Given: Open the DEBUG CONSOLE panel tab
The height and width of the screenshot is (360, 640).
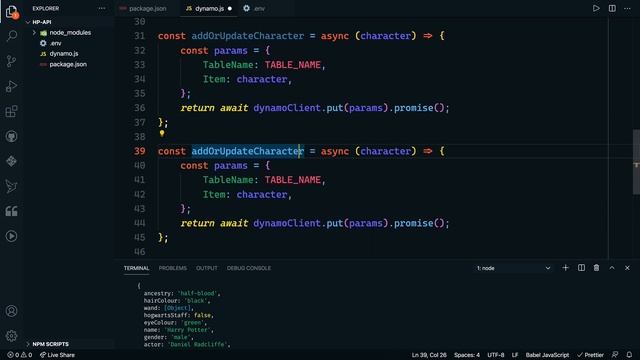Looking at the screenshot, I should click(249, 268).
